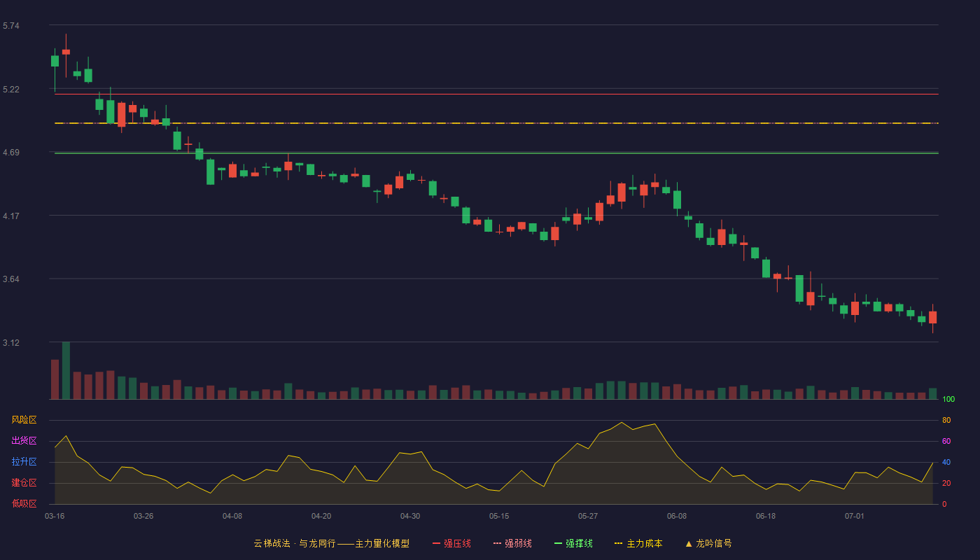Click the 20 indicator scale label
The height and width of the screenshot is (560, 980).
click(946, 483)
